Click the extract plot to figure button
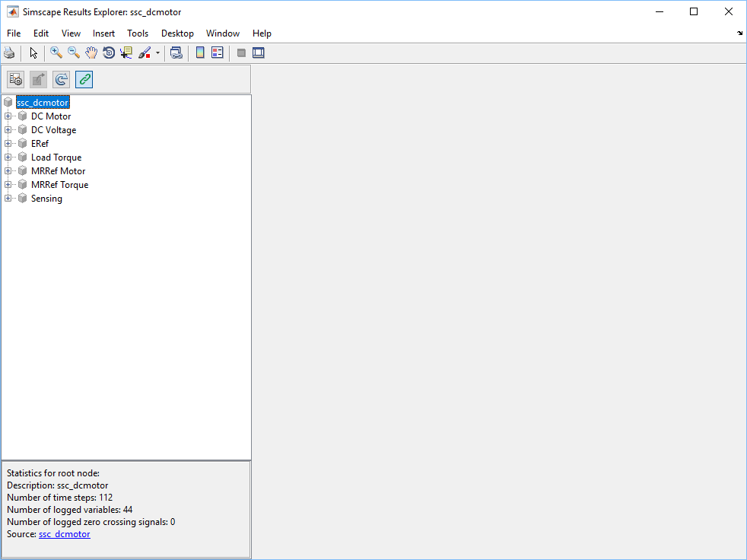The height and width of the screenshot is (560, 747). coord(39,79)
